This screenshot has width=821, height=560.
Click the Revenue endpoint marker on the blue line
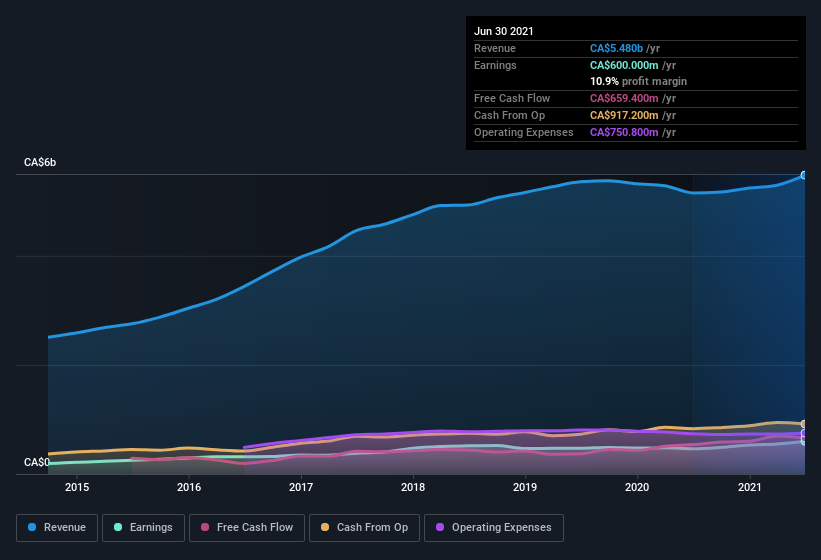tap(803, 175)
